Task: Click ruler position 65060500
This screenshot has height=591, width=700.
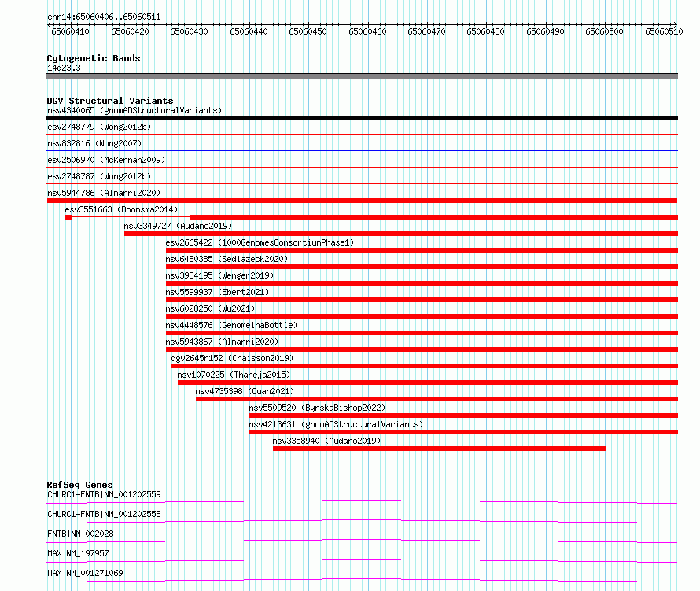Action: point(605,31)
